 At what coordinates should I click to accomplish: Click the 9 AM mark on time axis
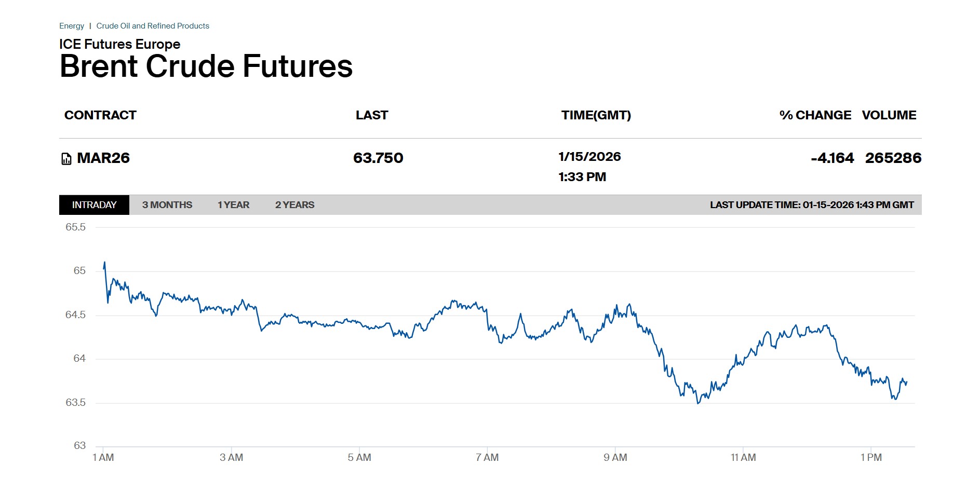point(615,457)
